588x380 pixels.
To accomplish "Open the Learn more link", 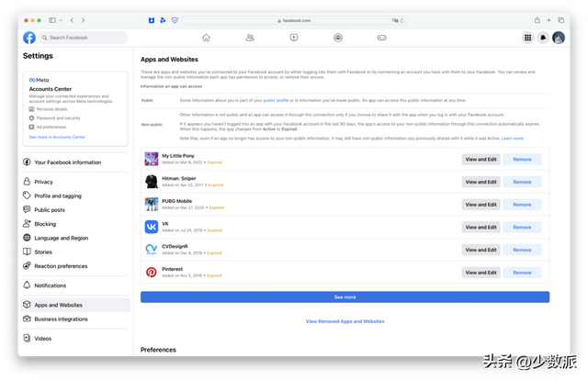I will (x=513, y=139).
